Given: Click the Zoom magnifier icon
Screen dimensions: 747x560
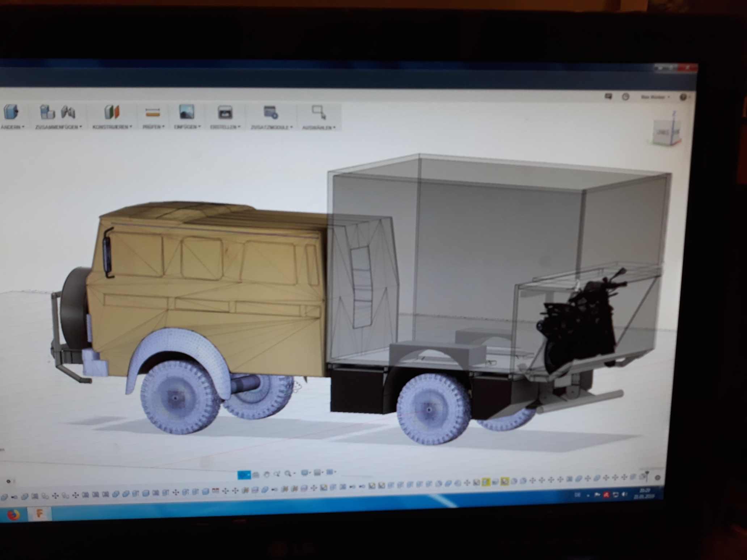Looking at the screenshot, I should click(288, 474).
